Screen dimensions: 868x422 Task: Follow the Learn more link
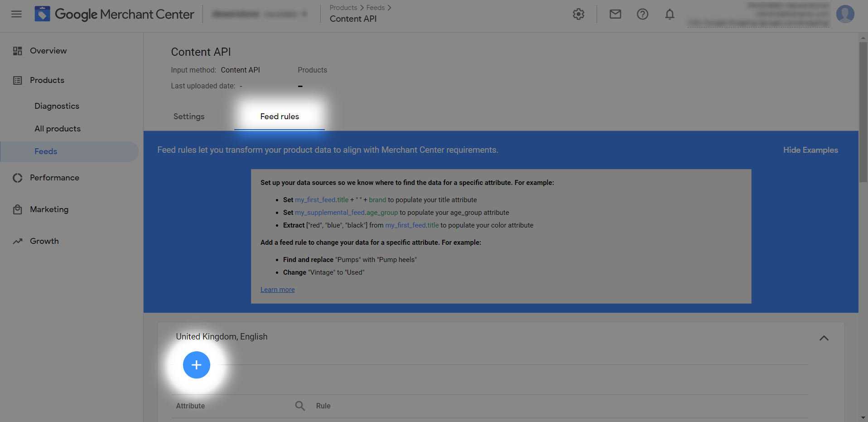pyautogui.click(x=278, y=290)
